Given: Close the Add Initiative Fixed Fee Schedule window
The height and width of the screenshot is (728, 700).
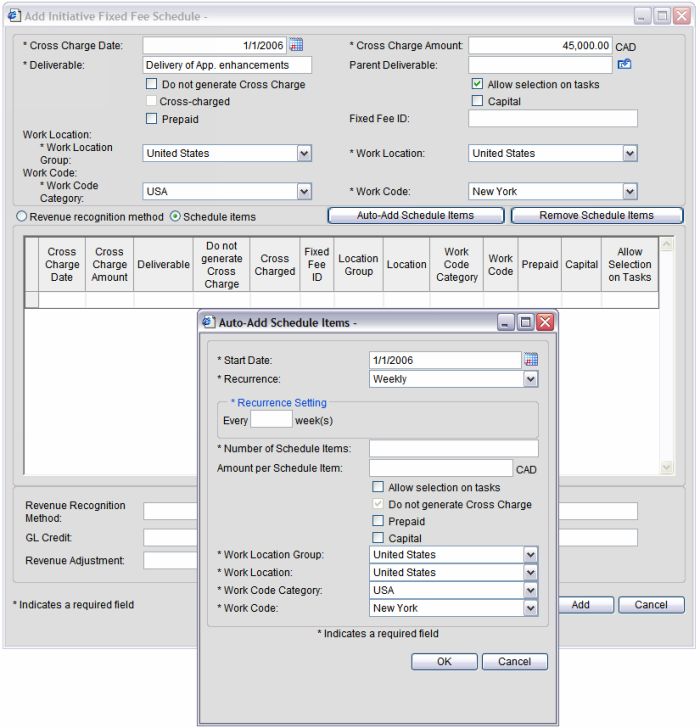Looking at the screenshot, I should 682,16.
